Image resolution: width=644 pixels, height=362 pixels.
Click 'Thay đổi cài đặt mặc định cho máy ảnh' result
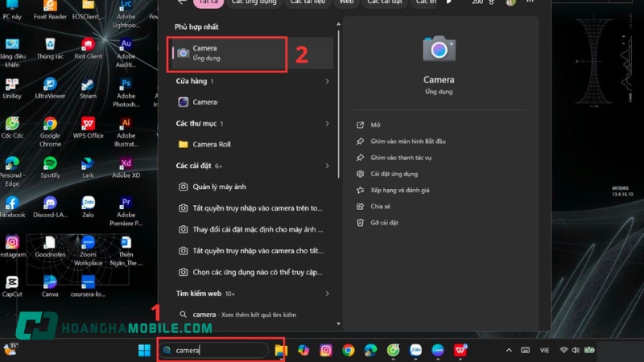pyautogui.click(x=252, y=229)
